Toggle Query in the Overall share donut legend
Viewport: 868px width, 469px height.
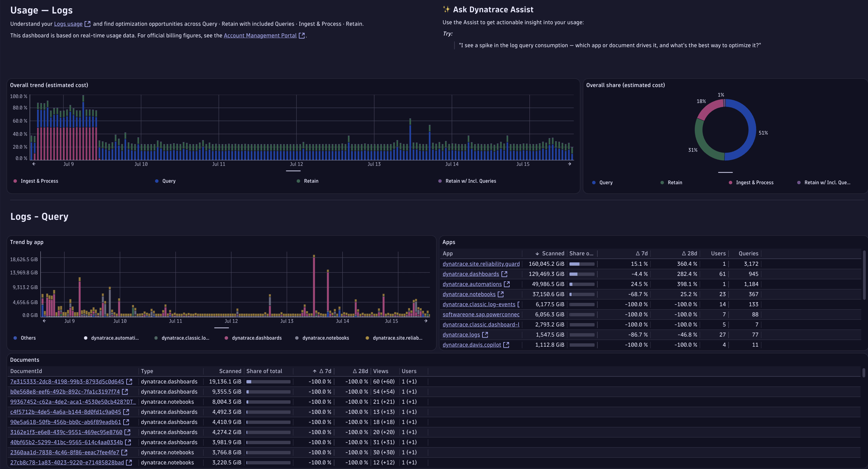click(602, 183)
